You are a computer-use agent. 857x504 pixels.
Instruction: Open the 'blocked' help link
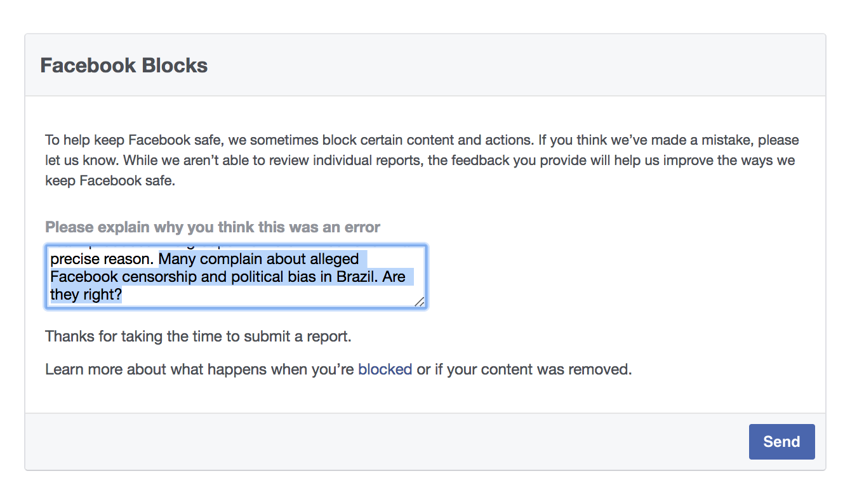pyautogui.click(x=385, y=369)
